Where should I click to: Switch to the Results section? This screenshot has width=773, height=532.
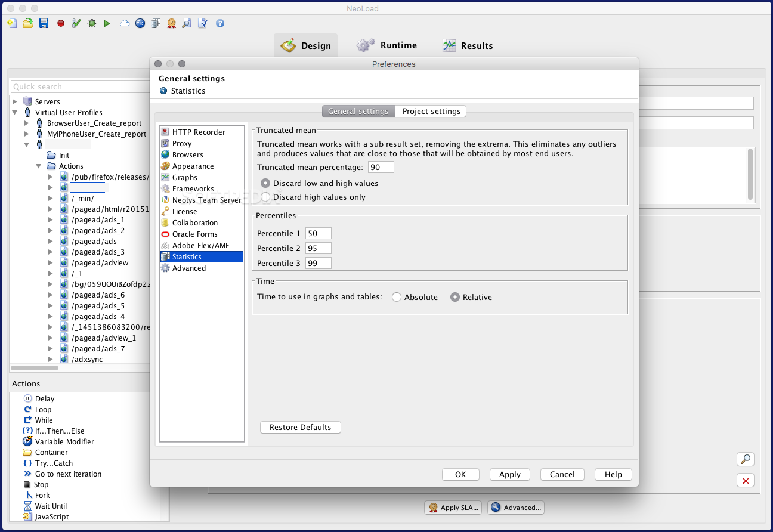[x=468, y=45]
